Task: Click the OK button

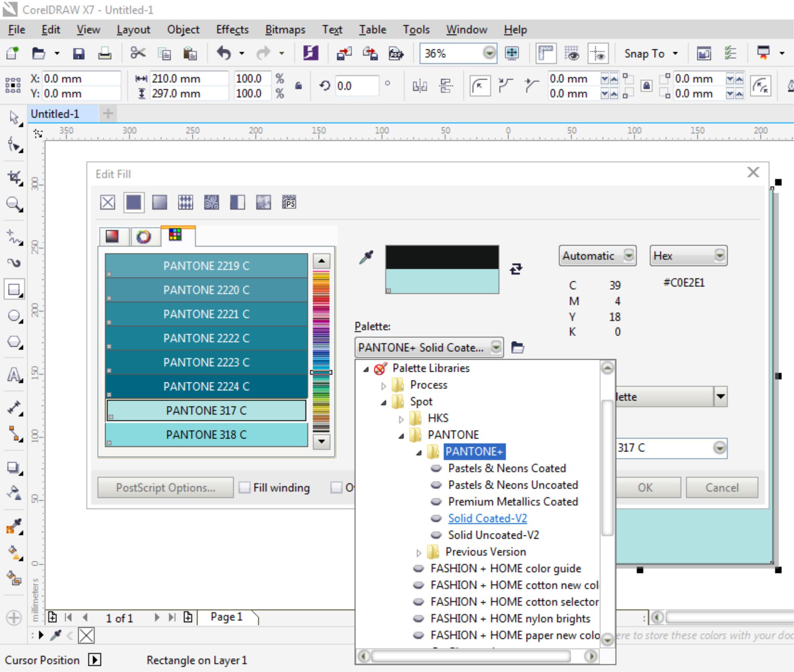Action: [x=645, y=487]
